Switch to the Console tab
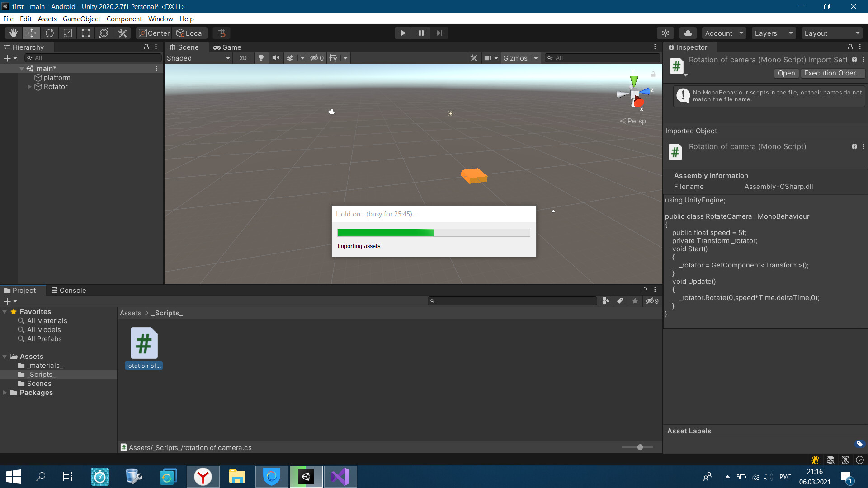Viewport: 868px width, 488px height. [68, 290]
